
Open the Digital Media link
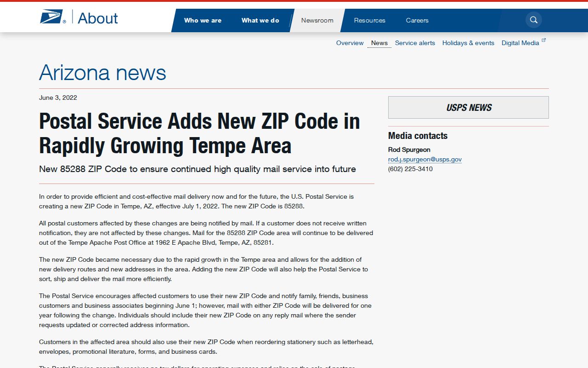520,43
